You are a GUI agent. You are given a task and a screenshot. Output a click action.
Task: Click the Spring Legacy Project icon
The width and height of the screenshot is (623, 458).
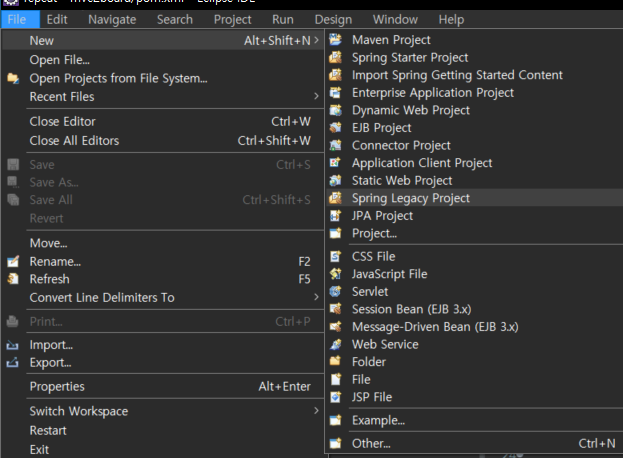[335, 198]
